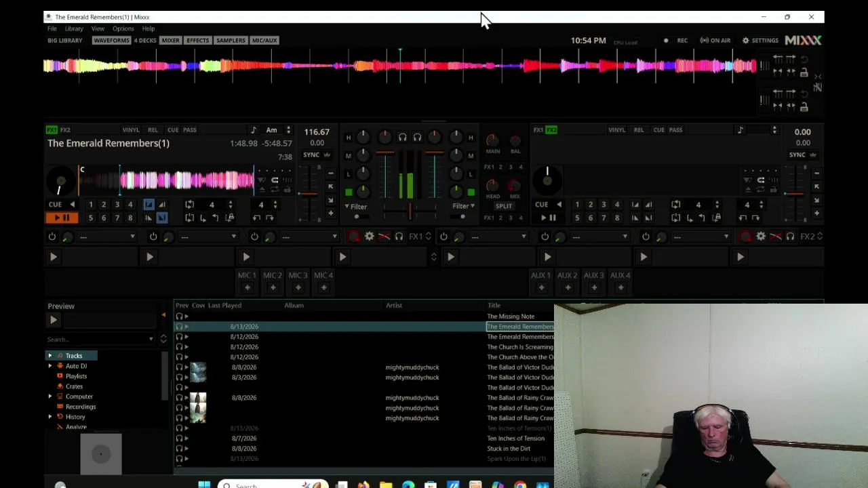Viewport: 868px width, 488px height.
Task: Toggle PASS on the right deck
Action: [675, 130]
